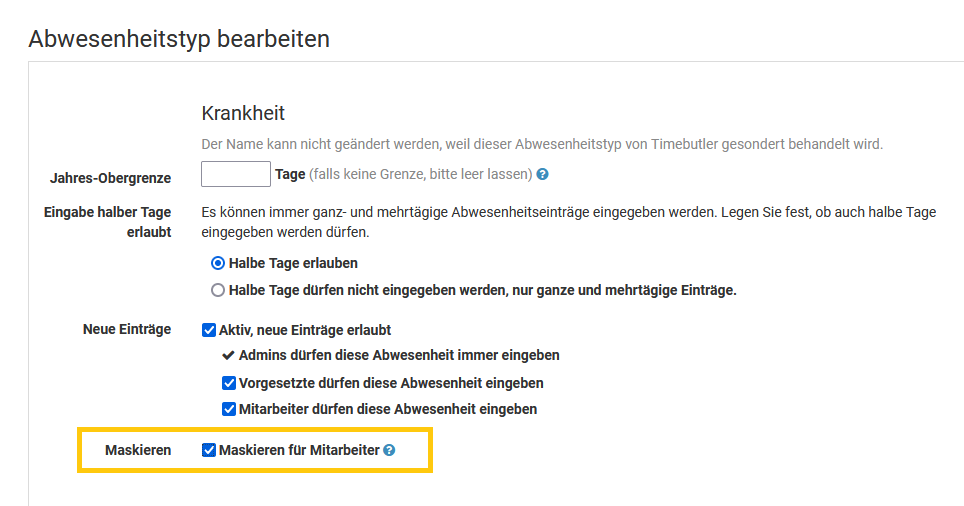The height and width of the screenshot is (506, 964).
Task: Click the checkmark icon before Admins line
Action: 228,355
